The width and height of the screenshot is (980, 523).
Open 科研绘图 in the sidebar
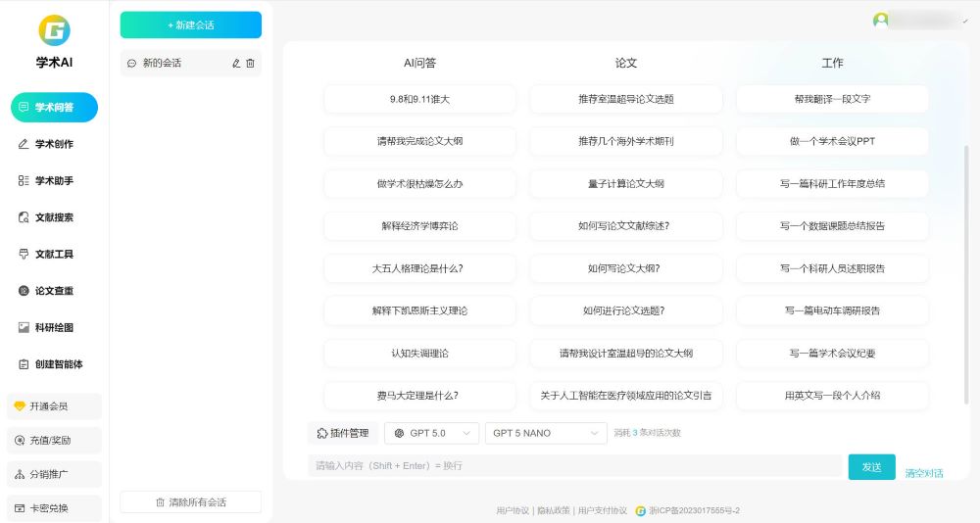tap(54, 328)
